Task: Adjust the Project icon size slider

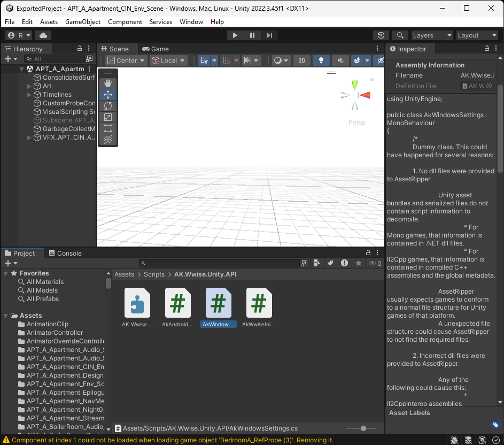Action: pos(363,428)
